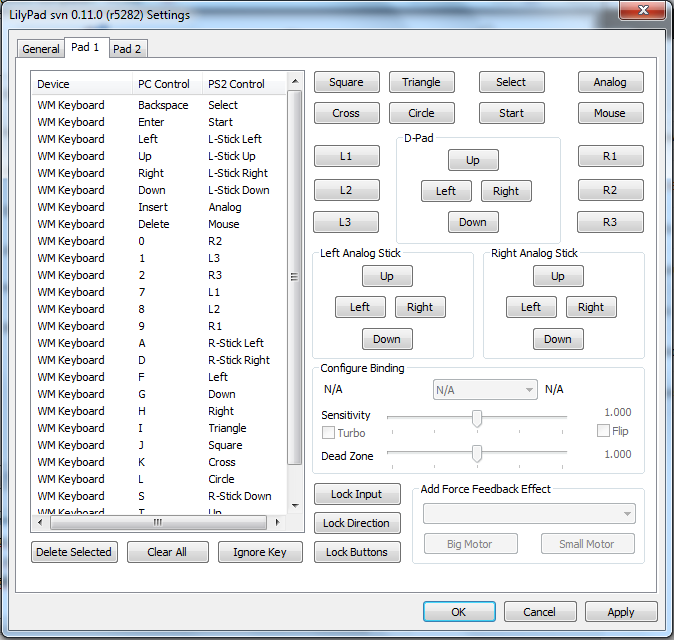Select the Pad 1 tab
The width and height of the screenshot is (674, 640).
pos(86,47)
